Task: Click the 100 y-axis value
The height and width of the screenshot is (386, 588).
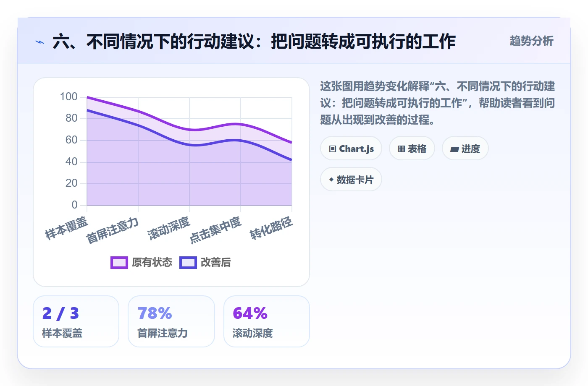Action: tap(68, 97)
